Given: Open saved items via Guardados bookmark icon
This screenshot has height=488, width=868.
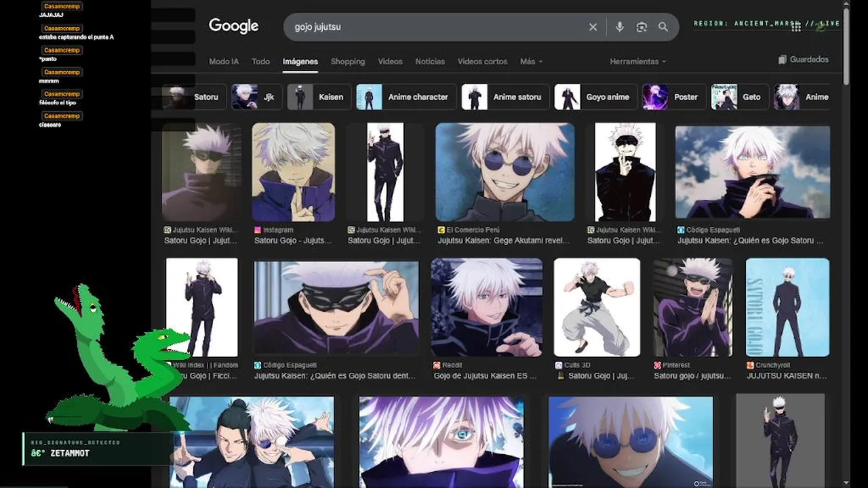Looking at the screenshot, I should (804, 60).
